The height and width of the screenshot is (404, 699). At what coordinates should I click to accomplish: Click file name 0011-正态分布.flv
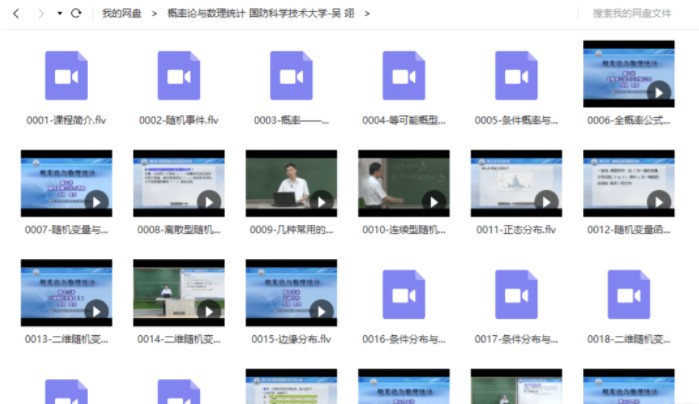516,230
